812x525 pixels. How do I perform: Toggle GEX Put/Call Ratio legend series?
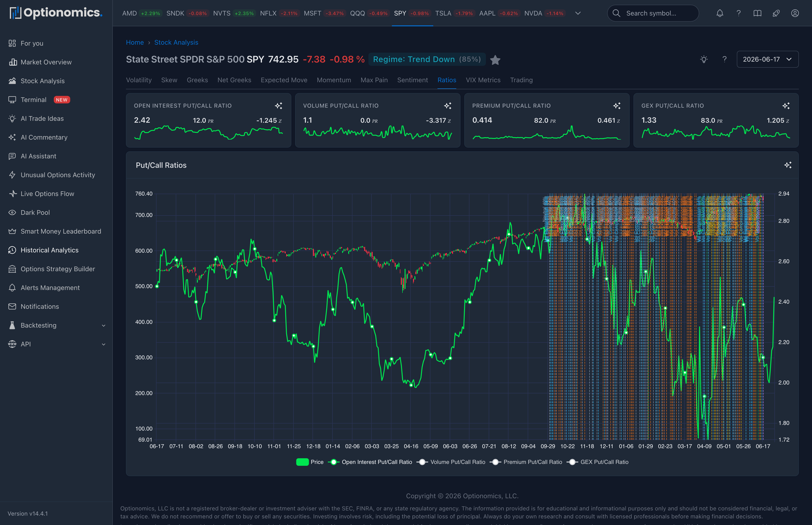tap(597, 462)
